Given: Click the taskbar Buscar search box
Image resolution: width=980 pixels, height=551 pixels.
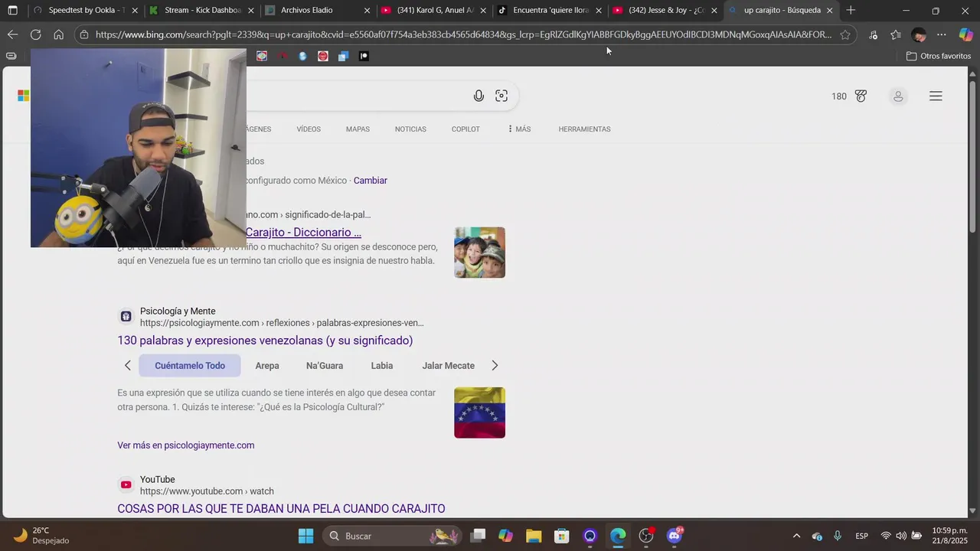Looking at the screenshot, I should click(393, 536).
